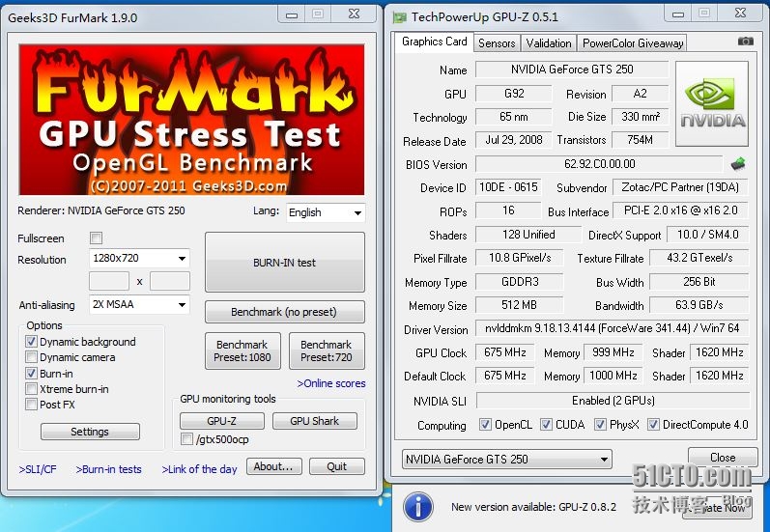Run Benchmark Preset:720
Viewport: 770px width, 532px height.
coord(327,350)
